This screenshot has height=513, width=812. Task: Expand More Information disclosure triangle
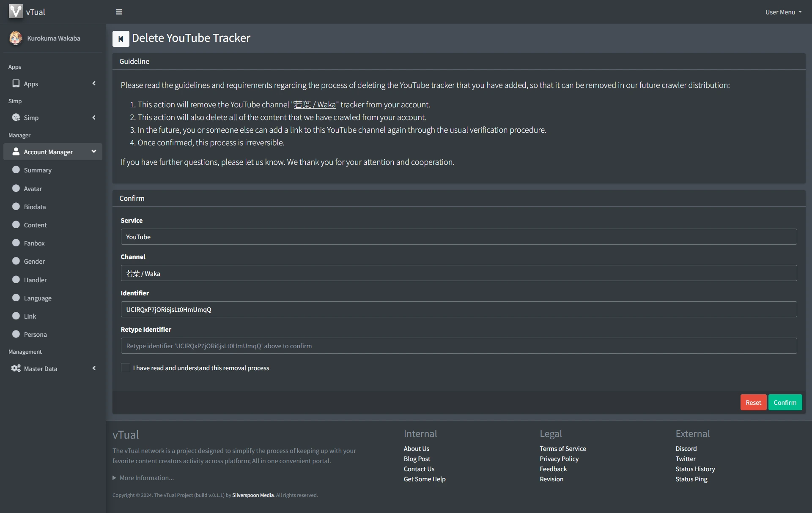point(114,478)
